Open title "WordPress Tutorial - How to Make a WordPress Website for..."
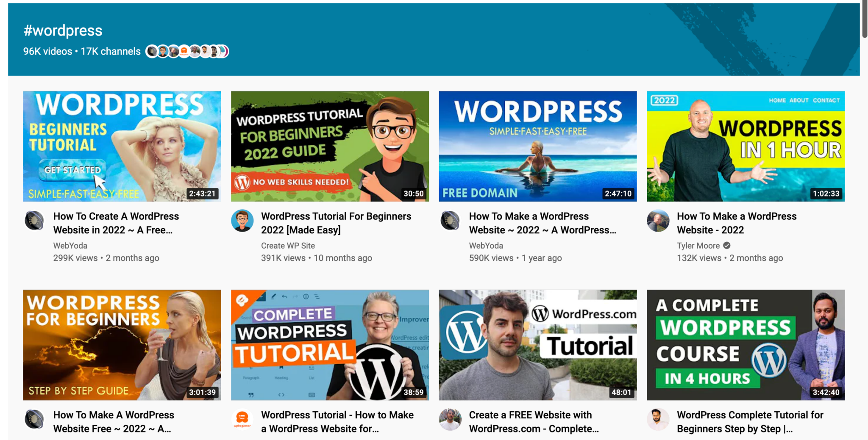Image resolution: width=868 pixels, height=440 pixels. (x=337, y=422)
